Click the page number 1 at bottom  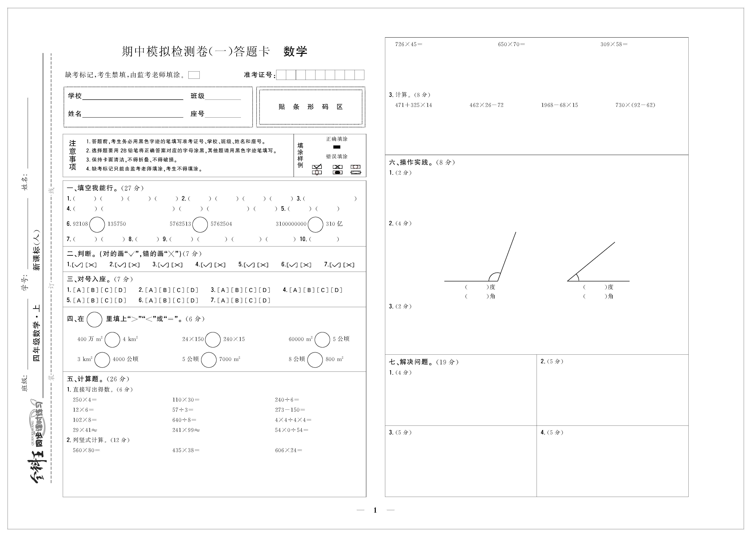tap(375, 510)
